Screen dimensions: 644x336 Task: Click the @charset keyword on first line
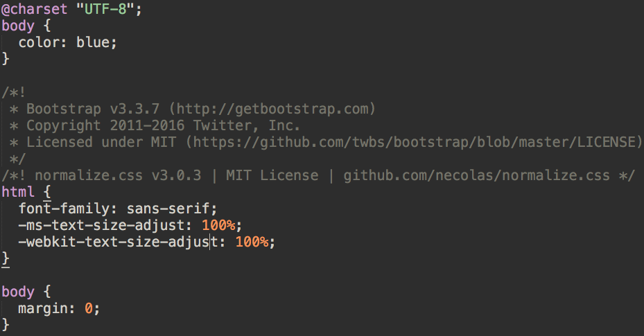coord(35,8)
